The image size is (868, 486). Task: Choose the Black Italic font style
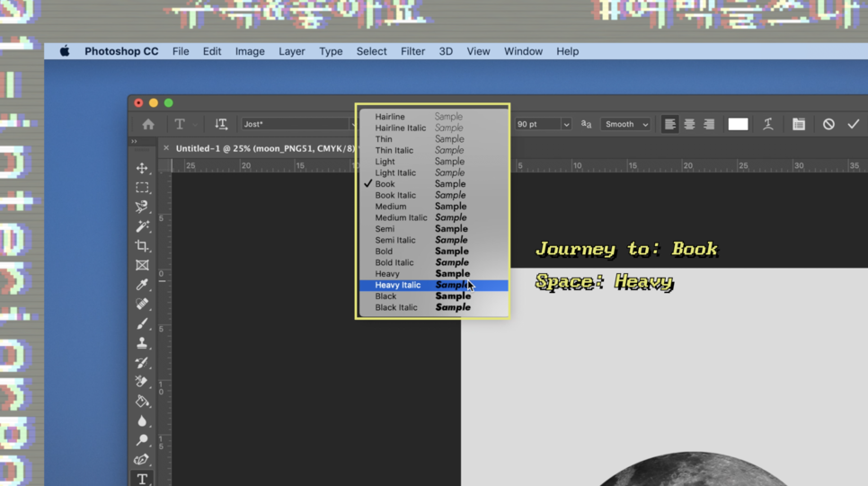tap(433, 307)
